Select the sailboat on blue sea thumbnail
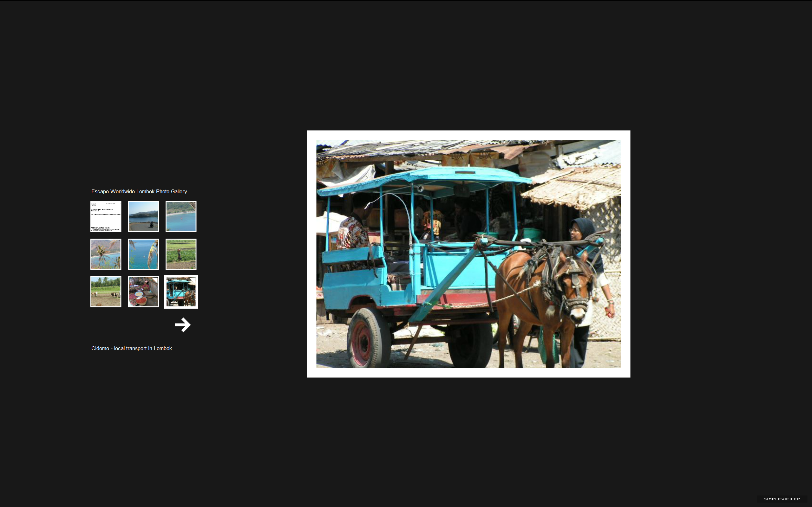 click(143, 254)
